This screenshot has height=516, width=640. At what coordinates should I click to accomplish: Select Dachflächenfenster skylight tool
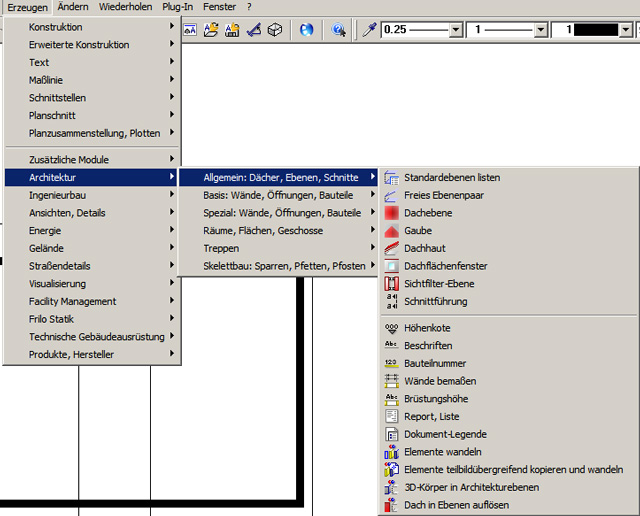click(445, 266)
